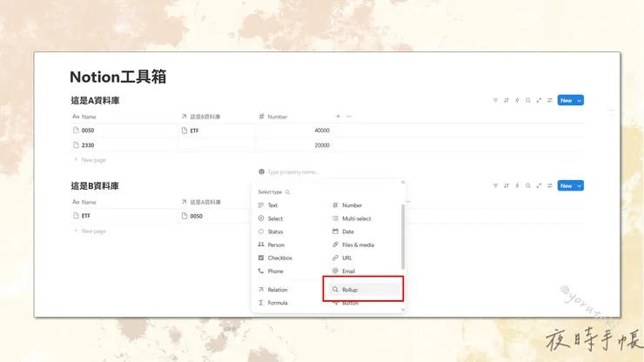Open automations lightning icon for A資料庫

click(x=517, y=100)
